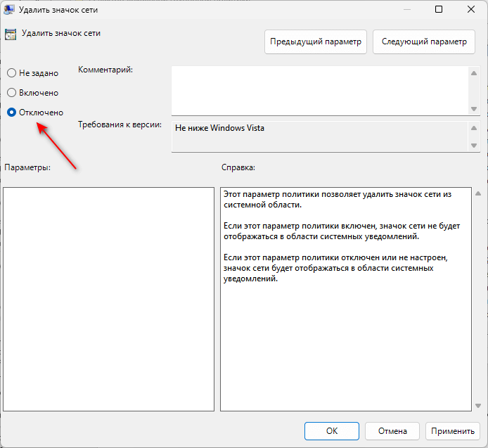Go to Предыдущий параметр
The width and height of the screenshot is (488, 448).
point(316,41)
